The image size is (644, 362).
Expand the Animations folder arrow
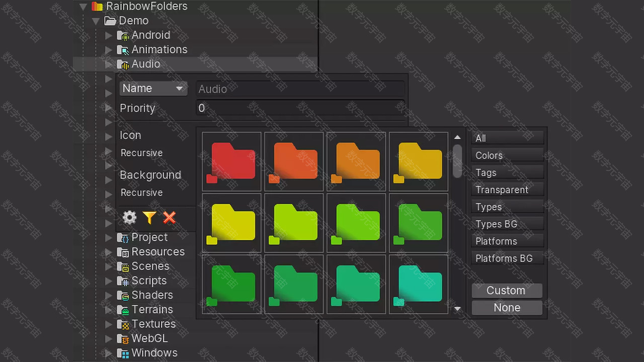108,50
